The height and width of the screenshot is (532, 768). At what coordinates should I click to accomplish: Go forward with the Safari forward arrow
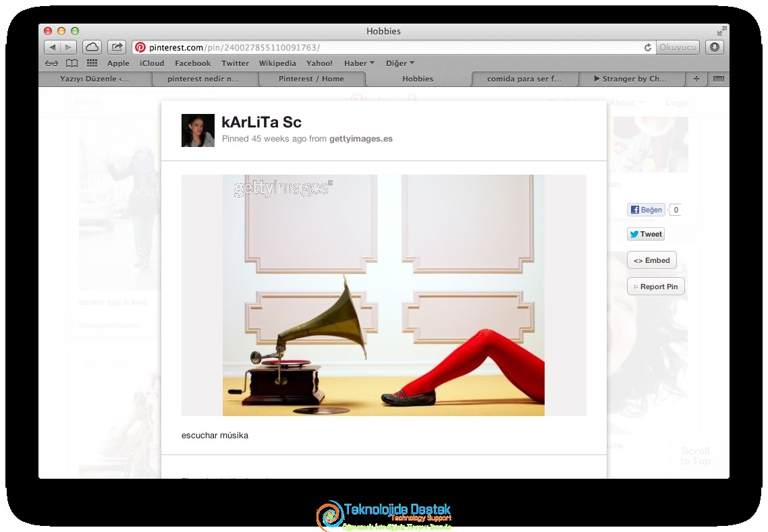tap(68, 47)
